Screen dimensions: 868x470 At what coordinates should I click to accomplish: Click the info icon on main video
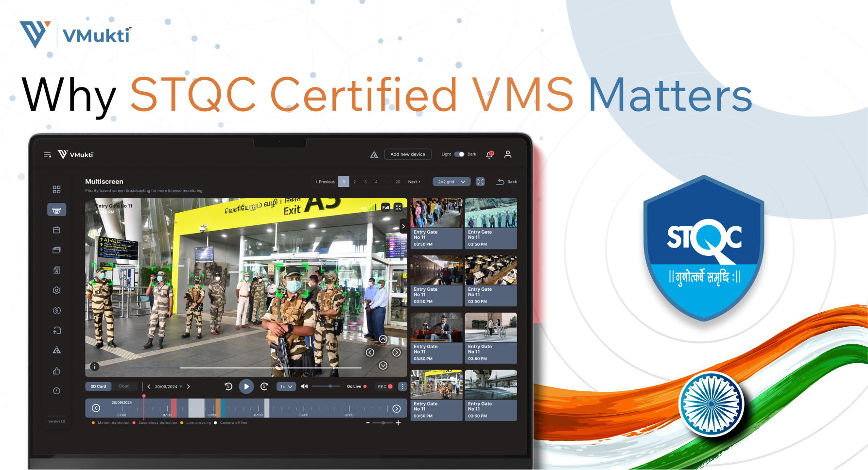[95, 367]
